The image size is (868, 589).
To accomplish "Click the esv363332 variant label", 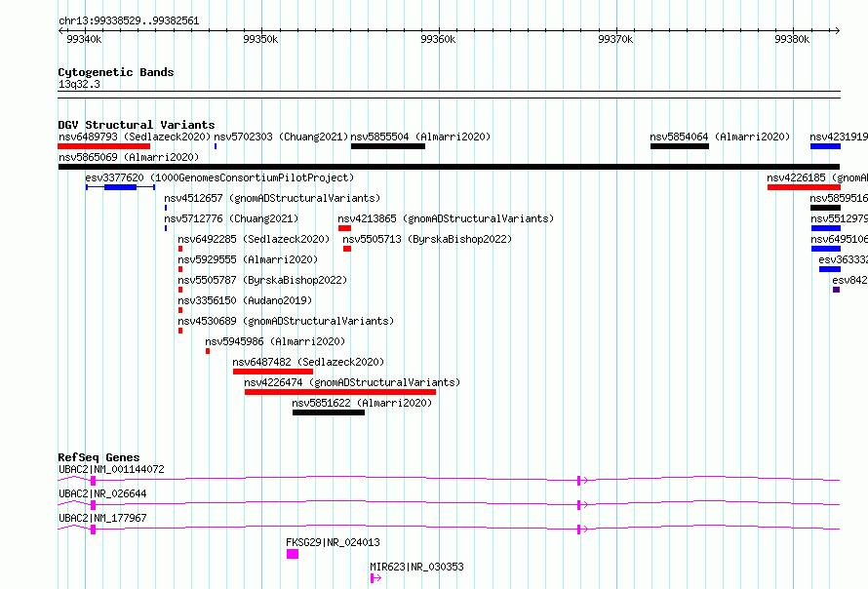I will (x=843, y=259).
